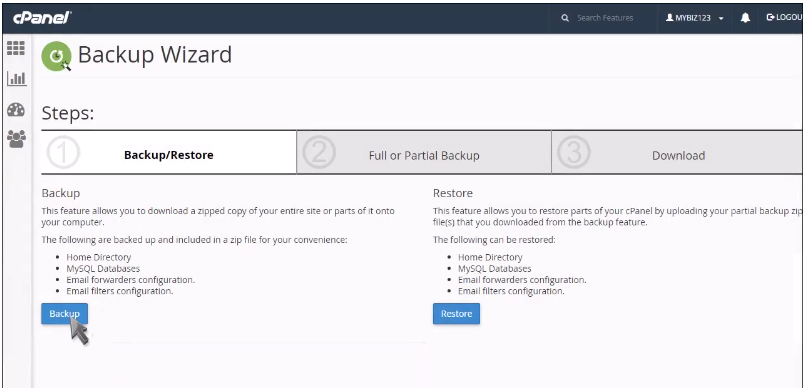Click the cPanel logo
The width and height of the screenshot is (807, 388).
tap(42, 17)
